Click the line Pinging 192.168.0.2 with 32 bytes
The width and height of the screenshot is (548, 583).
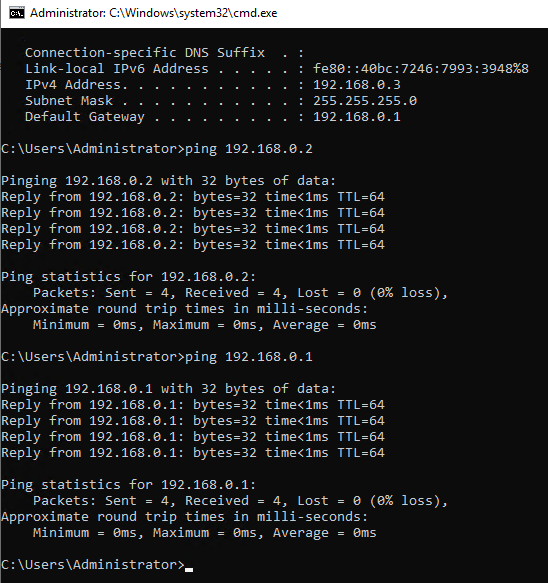(x=168, y=181)
